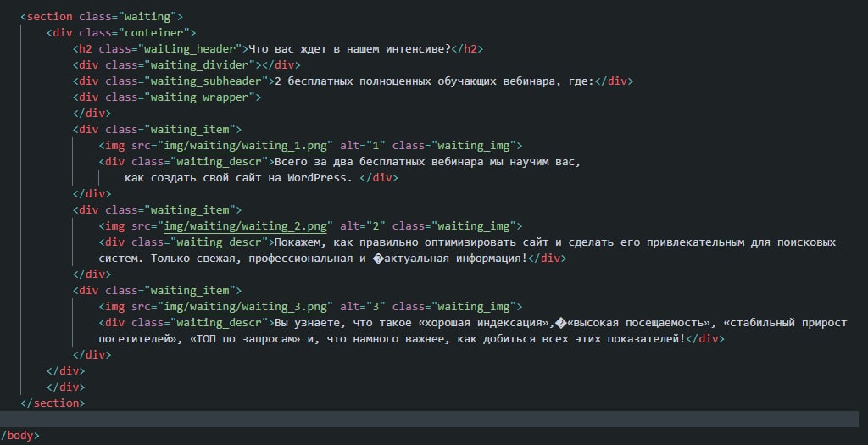Click the line starting "посетителей», «ТОП по запросам»"
868x445 pixels.
[392, 339]
